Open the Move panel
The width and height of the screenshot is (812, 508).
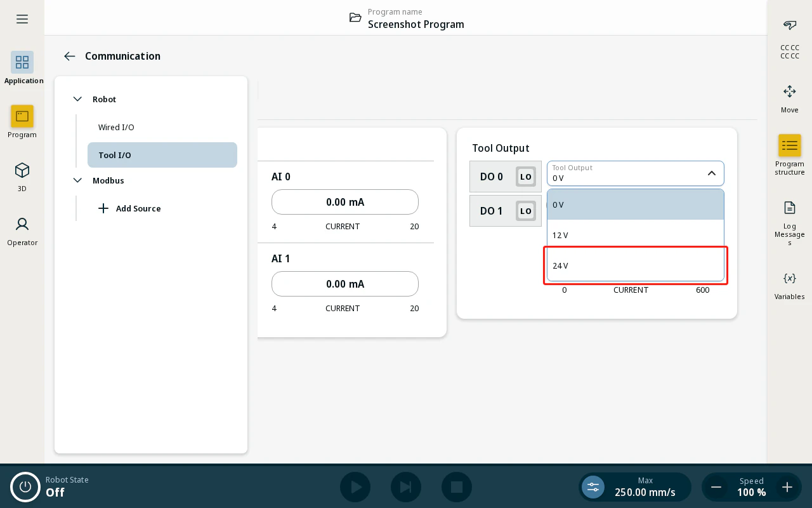[790, 99]
